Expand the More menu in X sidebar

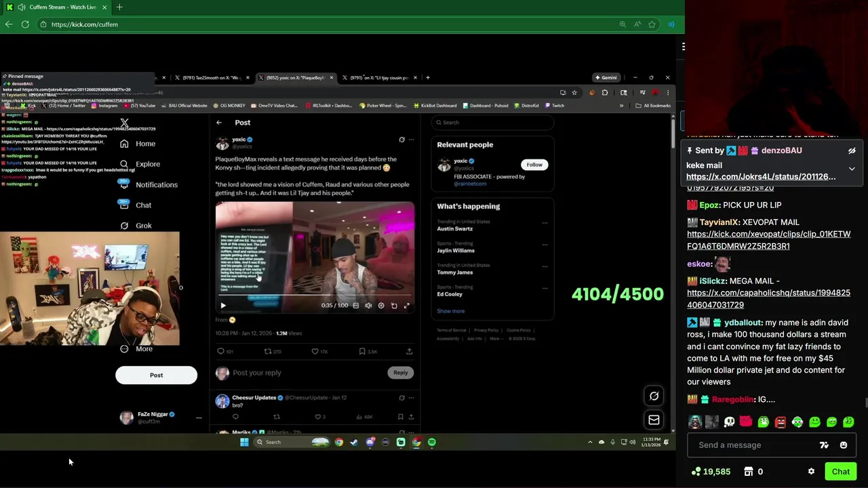pyautogui.click(x=136, y=348)
